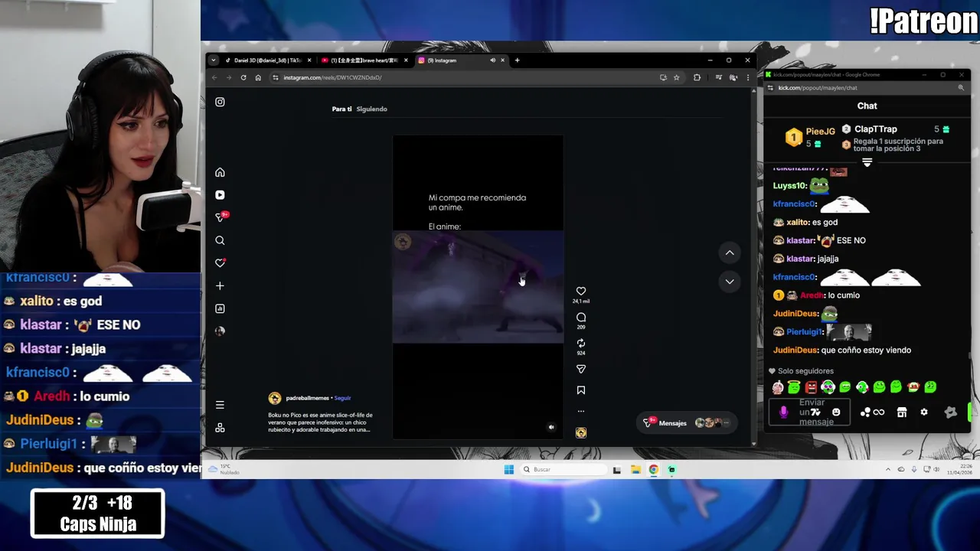Image resolution: width=980 pixels, height=551 pixels.
Task: Switch to the Siguiendo tab
Action: 371,109
